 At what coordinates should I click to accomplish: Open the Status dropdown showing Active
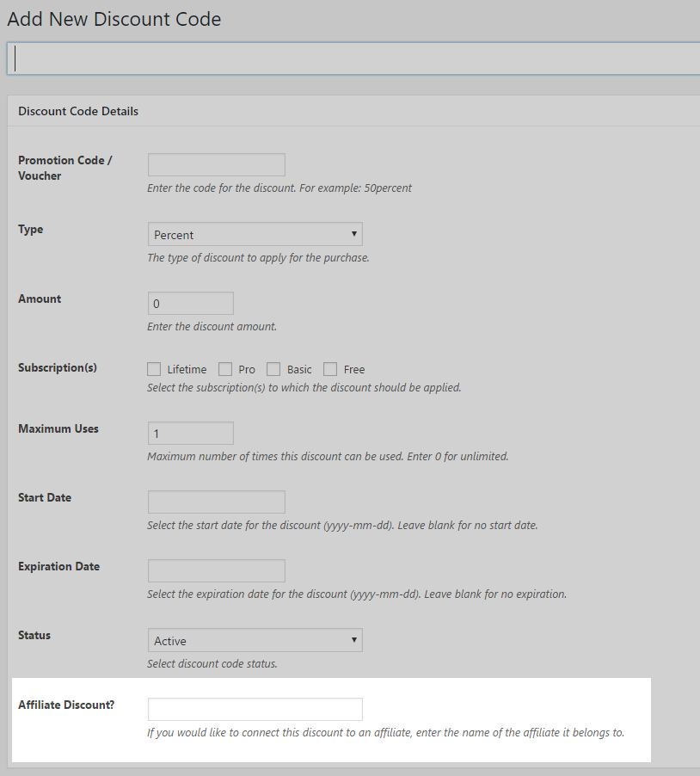(x=255, y=640)
